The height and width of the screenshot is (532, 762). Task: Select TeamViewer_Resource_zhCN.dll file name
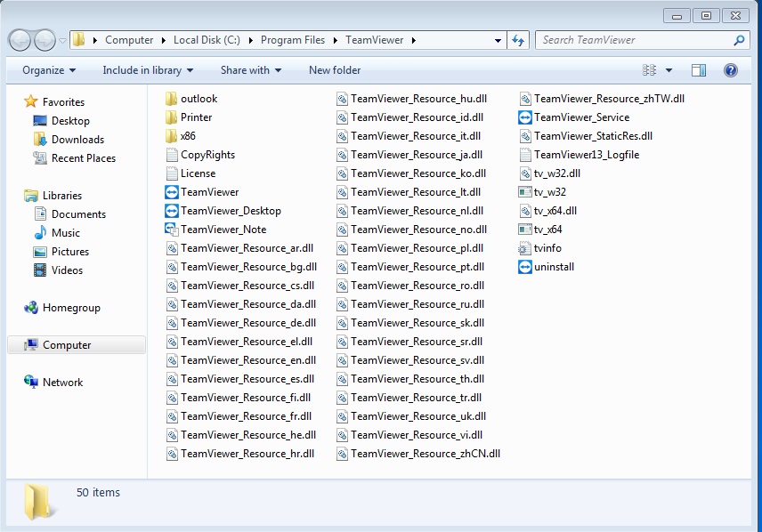tap(426, 454)
